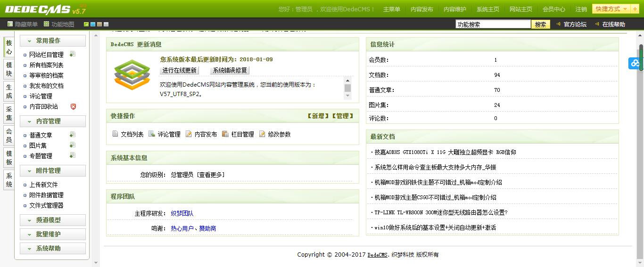Image resolution: width=644 pixels, height=267 pixels.
Task: Open the article about TP-LINK TL-WR800N router
Action: (x=441, y=212)
